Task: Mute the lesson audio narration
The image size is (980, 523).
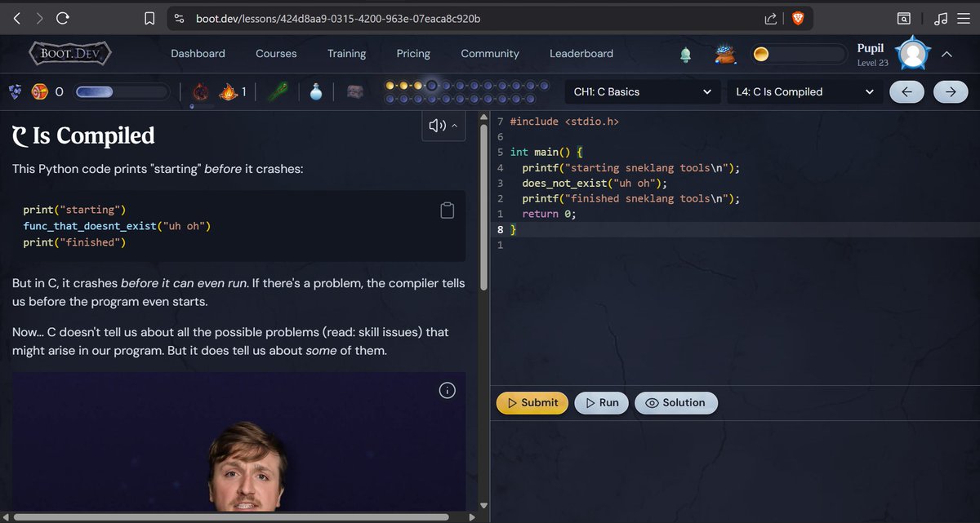Action: [436, 126]
